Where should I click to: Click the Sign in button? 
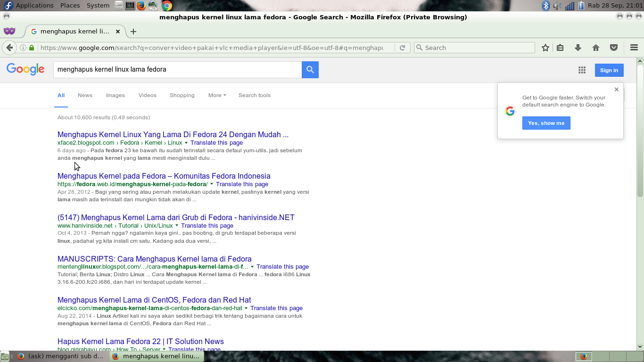(609, 70)
